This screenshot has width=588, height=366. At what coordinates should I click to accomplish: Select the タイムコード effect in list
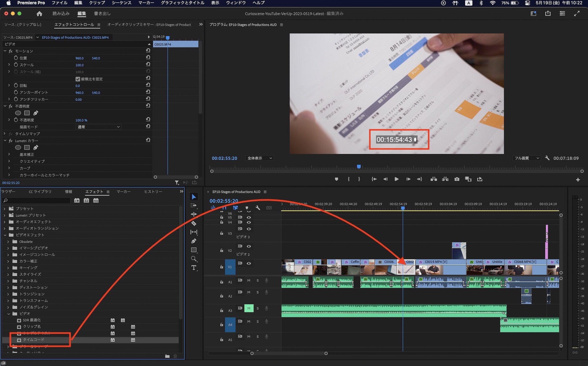click(34, 340)
